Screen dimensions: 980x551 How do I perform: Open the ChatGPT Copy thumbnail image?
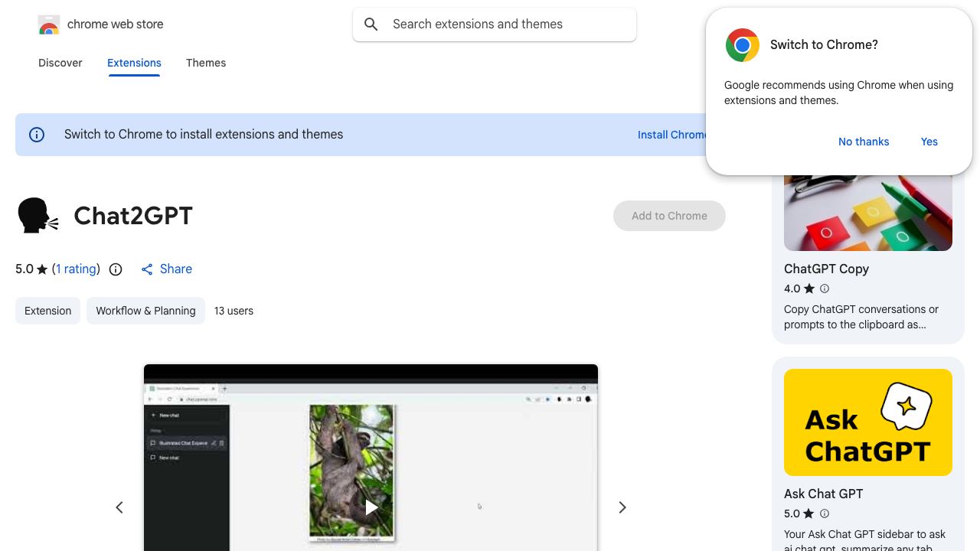(868, 213)
